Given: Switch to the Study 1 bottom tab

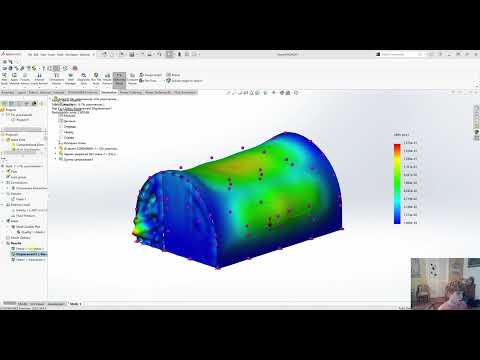Looking at the screenshot, I should point(75,304).
